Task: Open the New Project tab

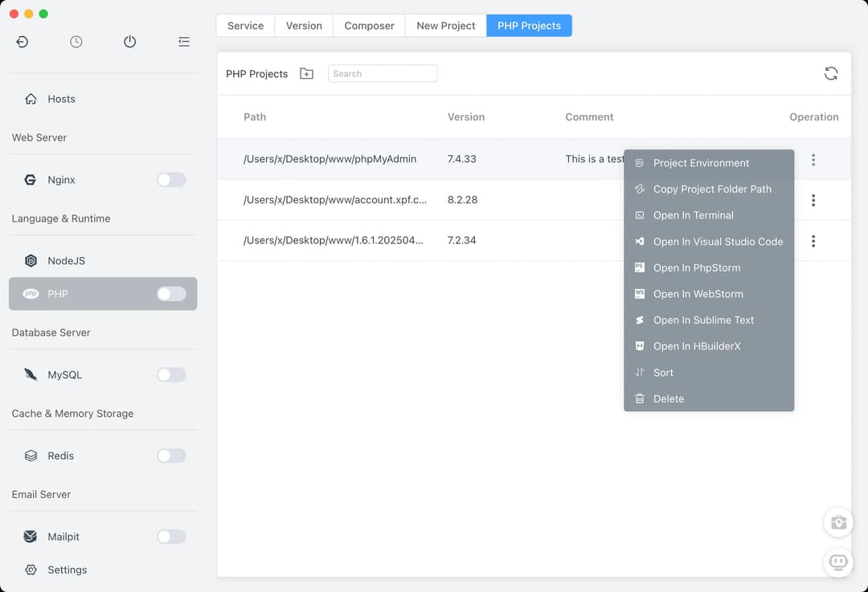Action: [x=445, y=26]
